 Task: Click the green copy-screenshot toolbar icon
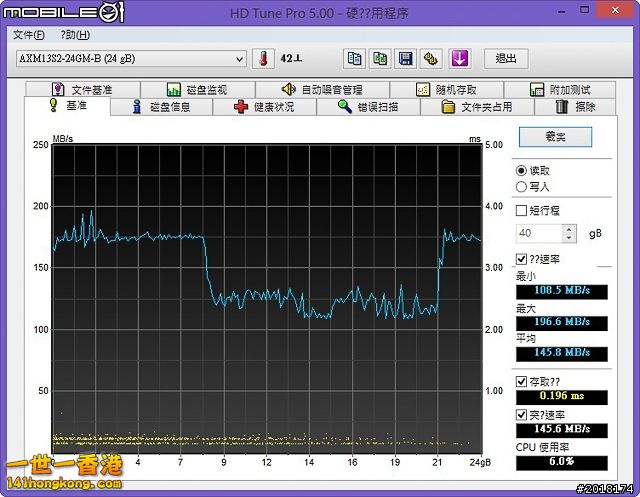[380, 58]
